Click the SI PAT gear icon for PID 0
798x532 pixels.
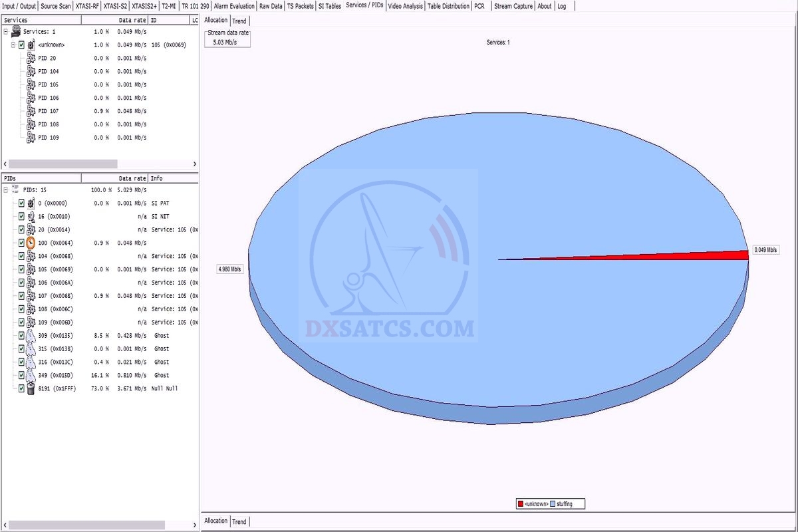(31, 203)
